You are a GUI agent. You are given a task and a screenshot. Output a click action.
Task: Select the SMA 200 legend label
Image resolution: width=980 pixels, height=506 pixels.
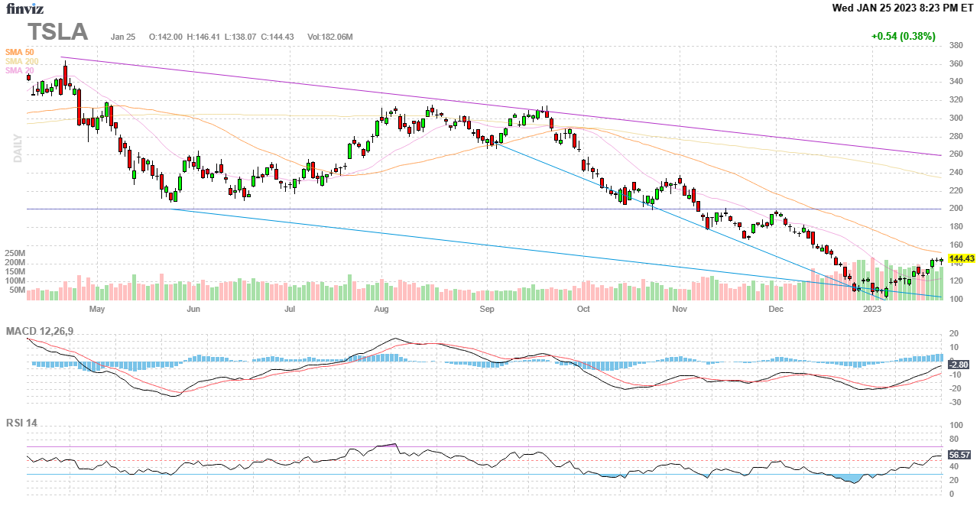point(21,61)
